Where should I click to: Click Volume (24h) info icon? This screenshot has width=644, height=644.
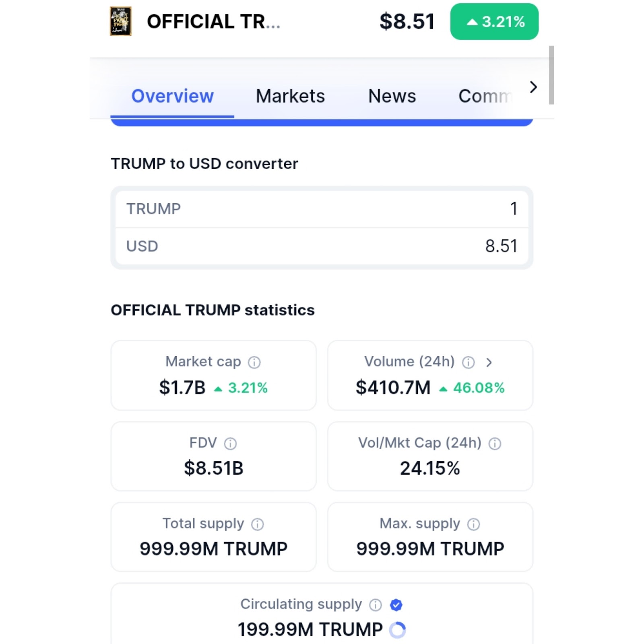(x=468, y=362)
